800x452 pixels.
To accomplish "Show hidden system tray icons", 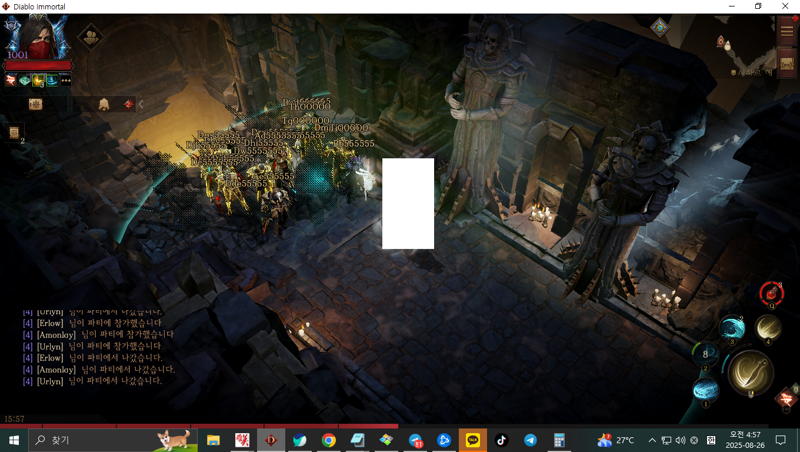I will (652, 440).
